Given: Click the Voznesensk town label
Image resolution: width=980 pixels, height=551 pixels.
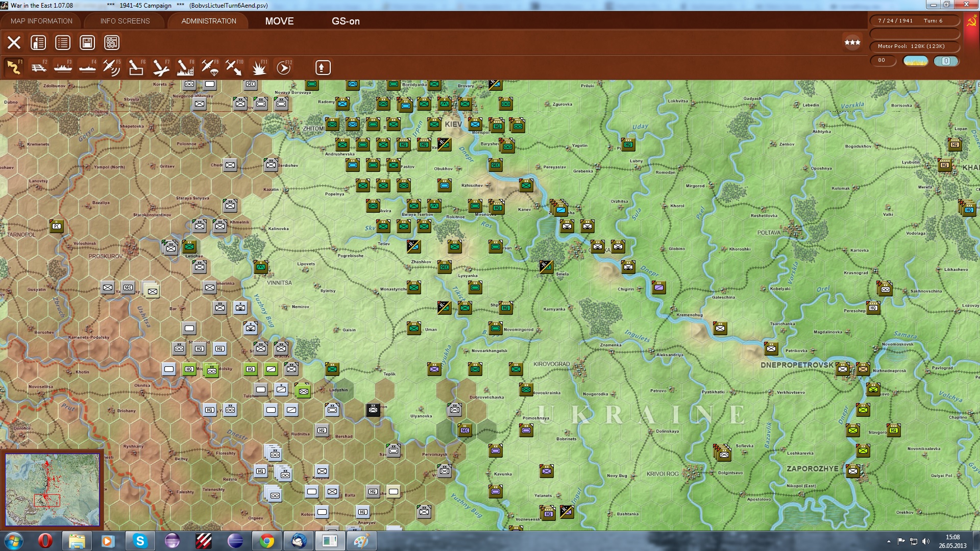Looking at the screenshot, I should coord(528,519).
